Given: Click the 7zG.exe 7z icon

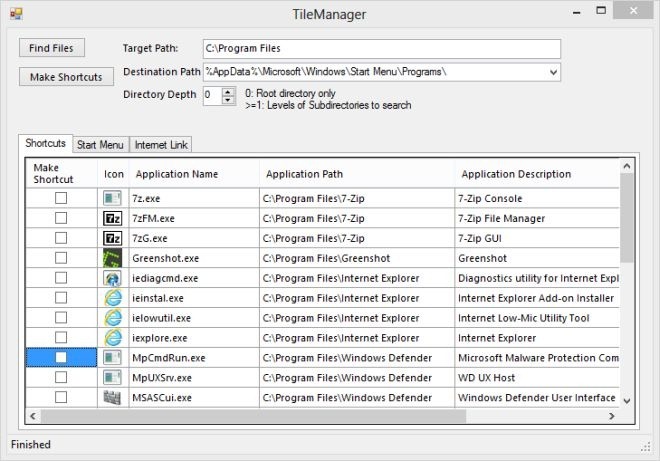Looking at the screenshot, I should point(112,238).
